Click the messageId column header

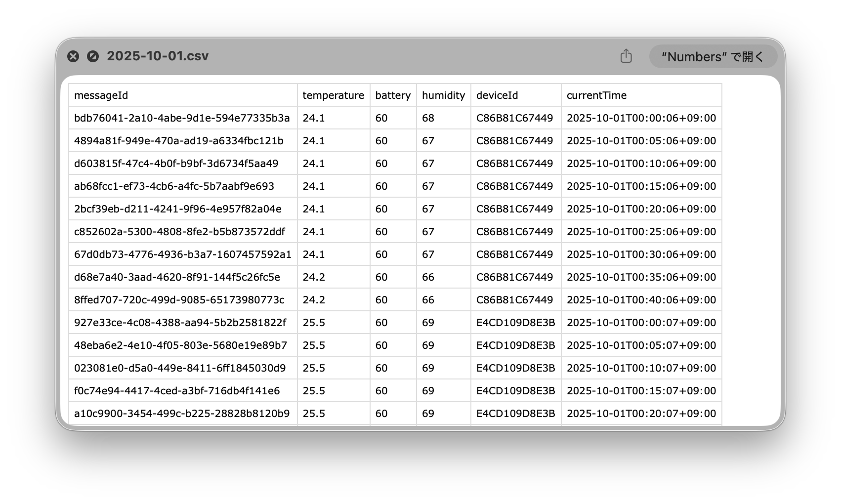click(x=101, y=95)
